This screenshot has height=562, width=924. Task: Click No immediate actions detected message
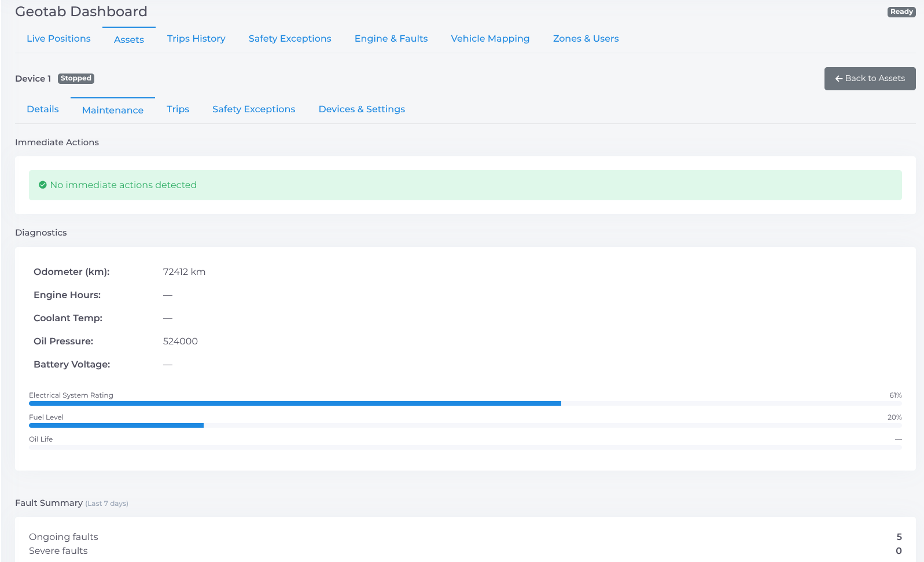(x=123, y=185)
